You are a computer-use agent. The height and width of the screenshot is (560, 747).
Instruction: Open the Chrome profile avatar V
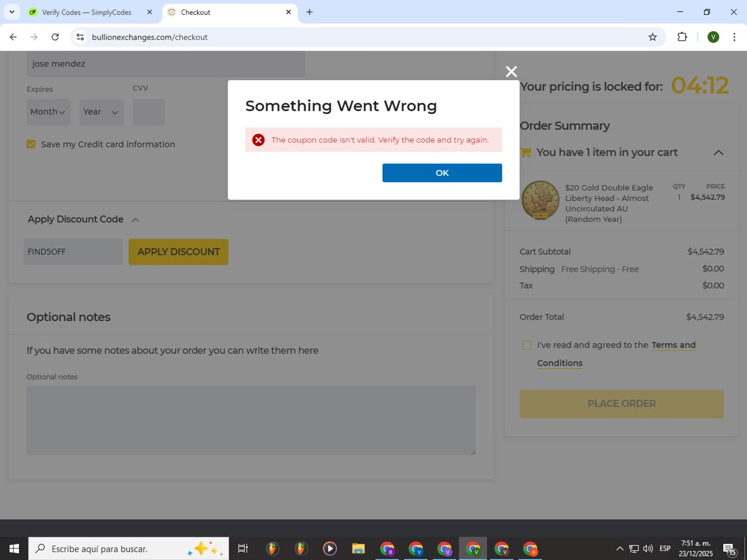pos(713,37)
